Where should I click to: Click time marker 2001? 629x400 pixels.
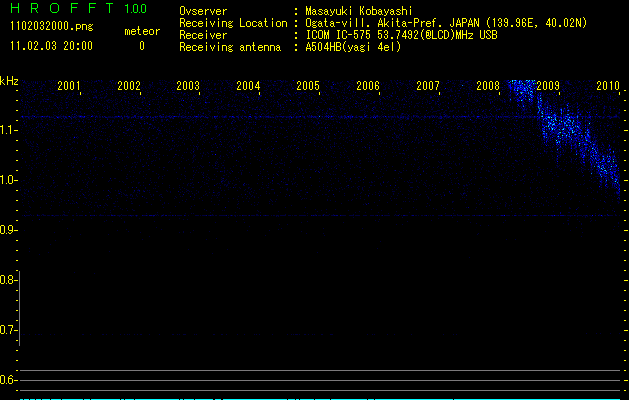click(x=69, y=86)
